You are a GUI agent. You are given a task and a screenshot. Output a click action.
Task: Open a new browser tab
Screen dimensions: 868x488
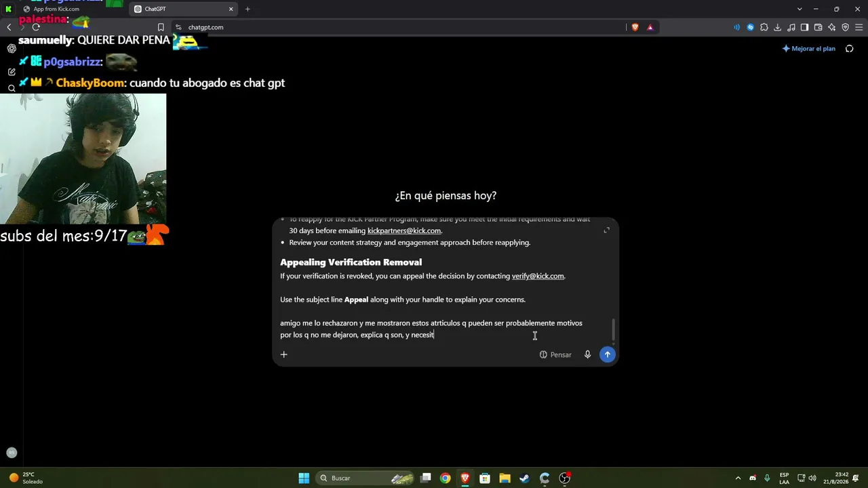click(248, 9)
